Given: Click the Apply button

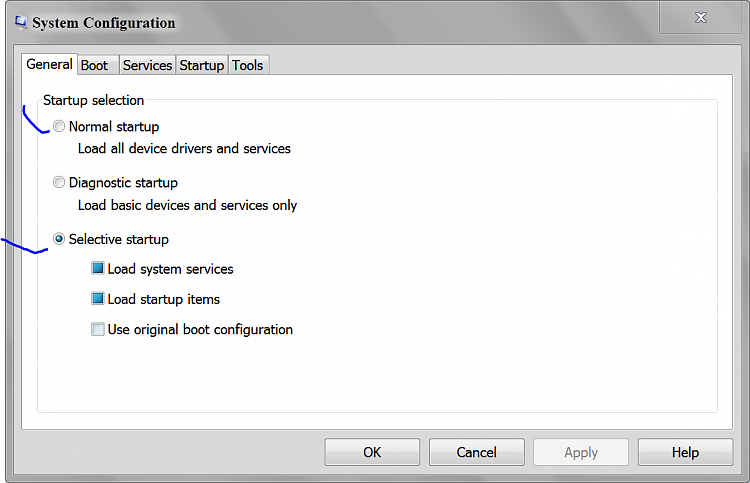Looking at the screenshot, I should pos(581,452).
